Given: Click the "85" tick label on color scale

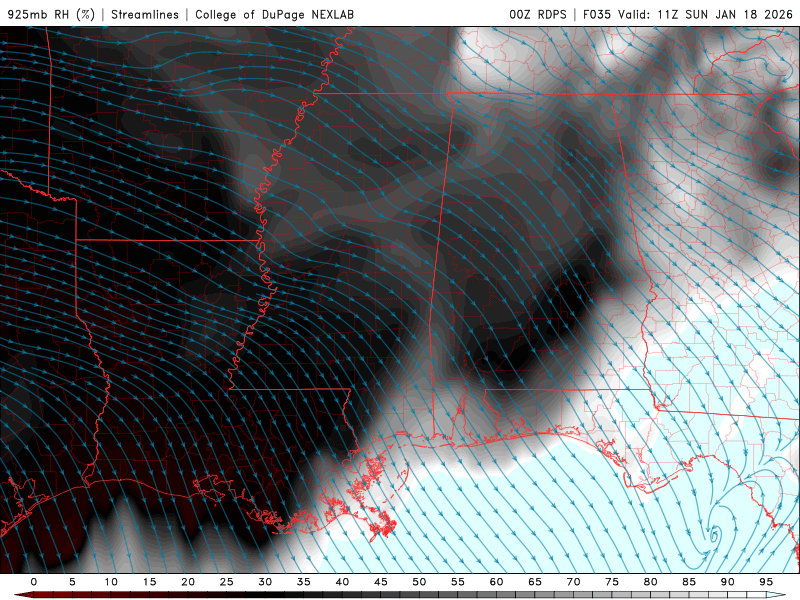Looking at the screenshot, I should click(689, 582).
